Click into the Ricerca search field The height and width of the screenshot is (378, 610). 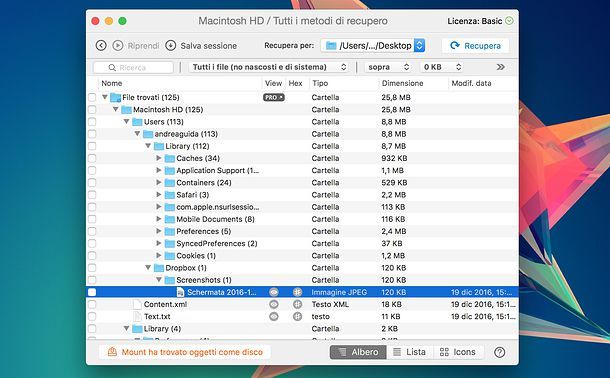133,67
